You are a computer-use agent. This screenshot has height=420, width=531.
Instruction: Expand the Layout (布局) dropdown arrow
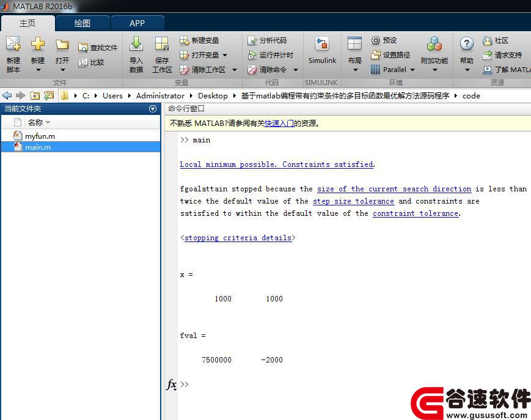click(x=355, y=70)
